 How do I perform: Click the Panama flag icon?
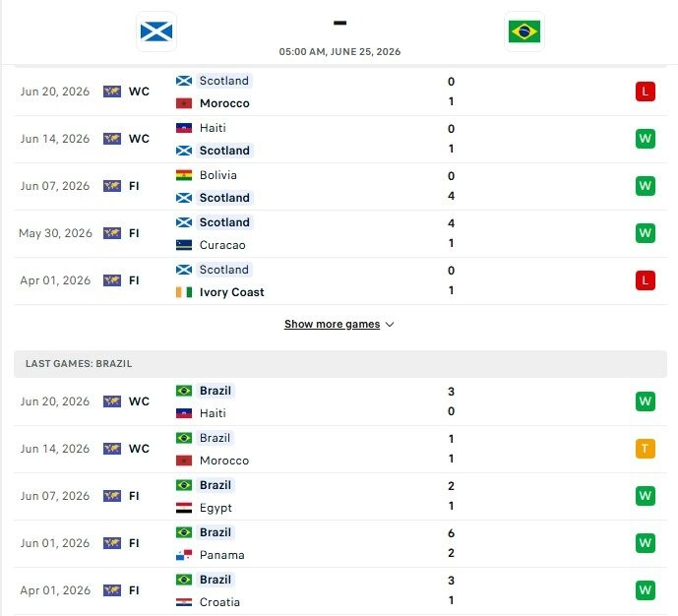pyautogui.click(x=184, y=555)
